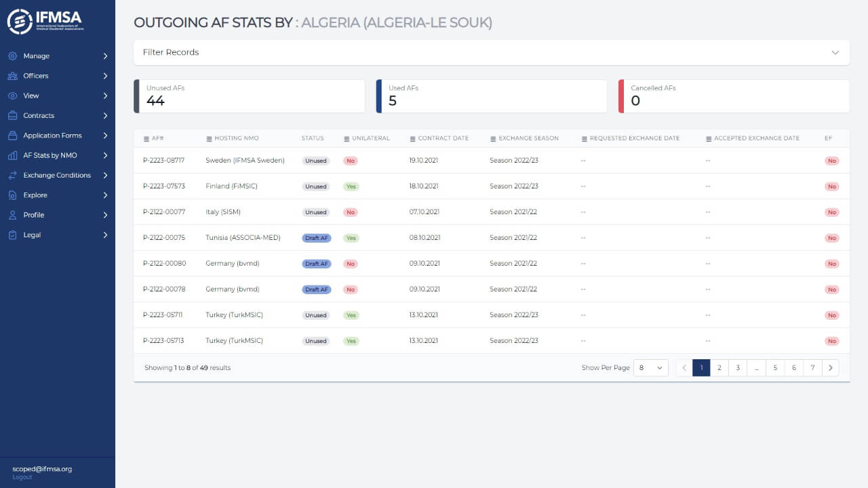Click Draft AF badge for P-2122-00080
Image resolution: width=868 pixels, height=488 pixels.
point(317,264)
